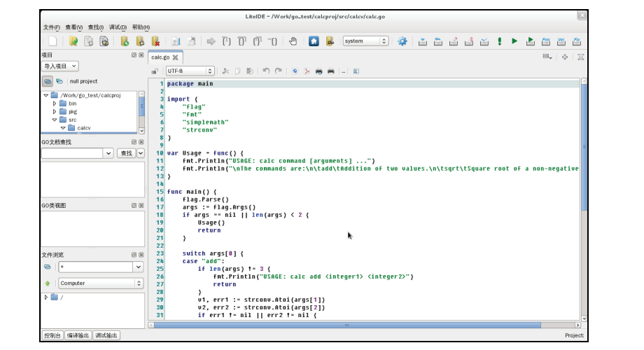Viewport: 644px width, 350px height.
Task: Click the green up arrow in file browser
Action: pyautogui.click(x=47, y=283)
